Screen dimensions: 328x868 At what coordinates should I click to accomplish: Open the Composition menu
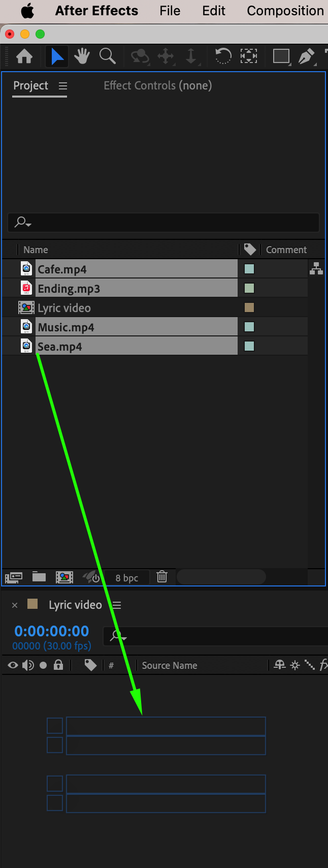(x=285, y=11)
